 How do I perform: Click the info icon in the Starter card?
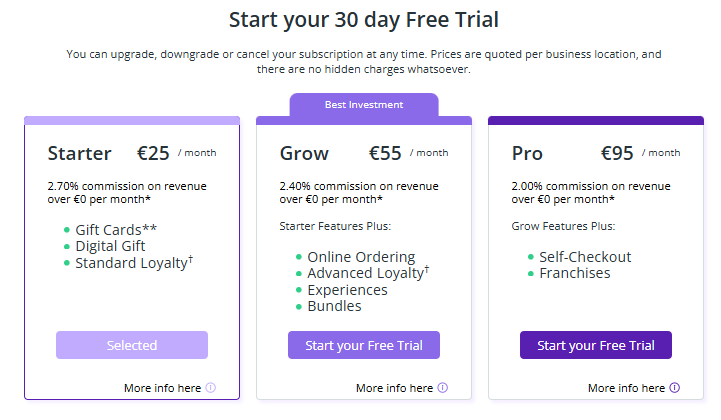point(211,388)
